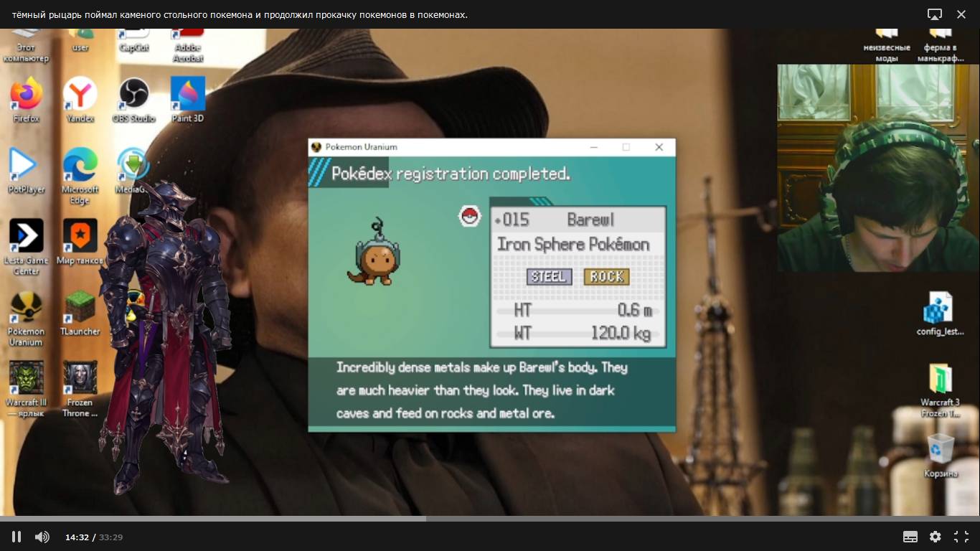This screenshot has width=980, height=551.
Task: Click the dark knight armor character image
Action: (x=166, y=337)
